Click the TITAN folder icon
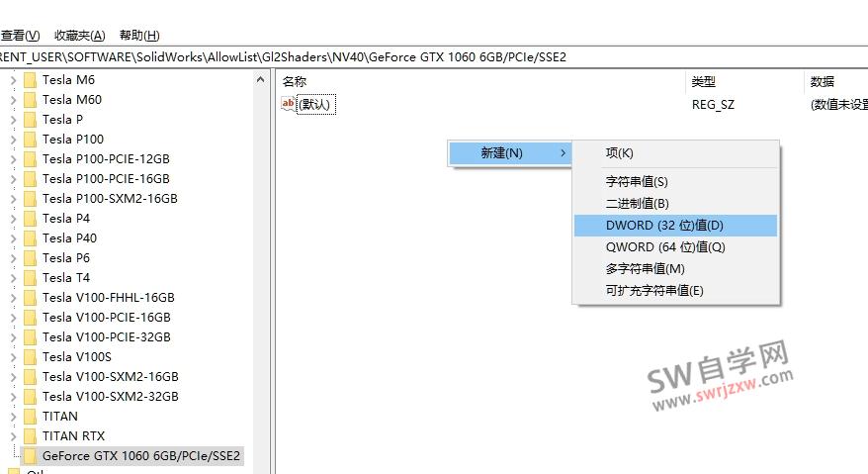The image size is (868, 474). coord(31,417)
